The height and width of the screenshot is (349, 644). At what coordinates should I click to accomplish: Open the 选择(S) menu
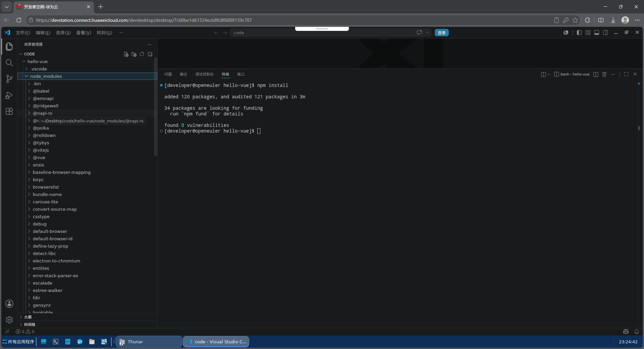point(63,33)
